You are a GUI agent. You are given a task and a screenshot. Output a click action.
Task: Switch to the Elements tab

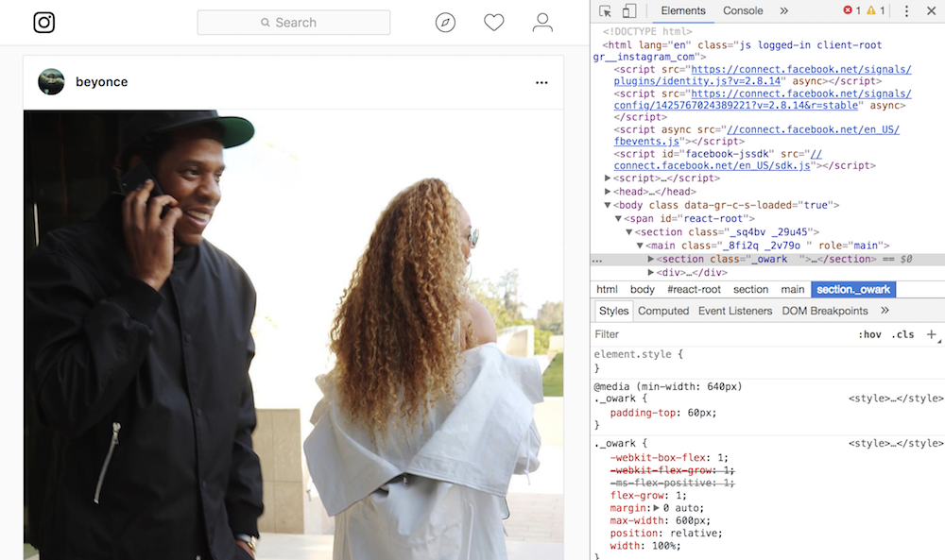(683, 10)
